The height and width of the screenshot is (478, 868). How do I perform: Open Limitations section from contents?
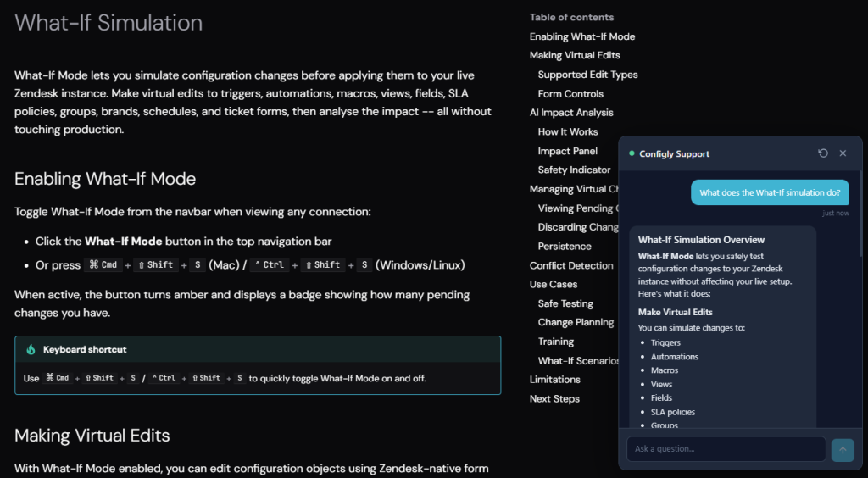coord(554,380)
